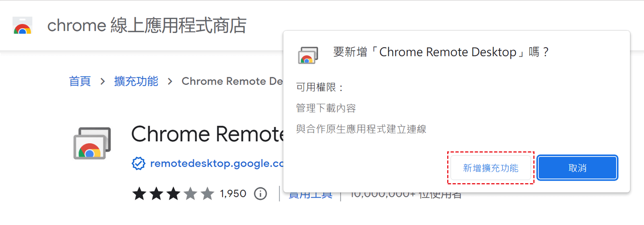The image size is (644, 225).
Task: Click the 管理下載內容 permission text
Action: pyautogui.click(x=326, y=108)
